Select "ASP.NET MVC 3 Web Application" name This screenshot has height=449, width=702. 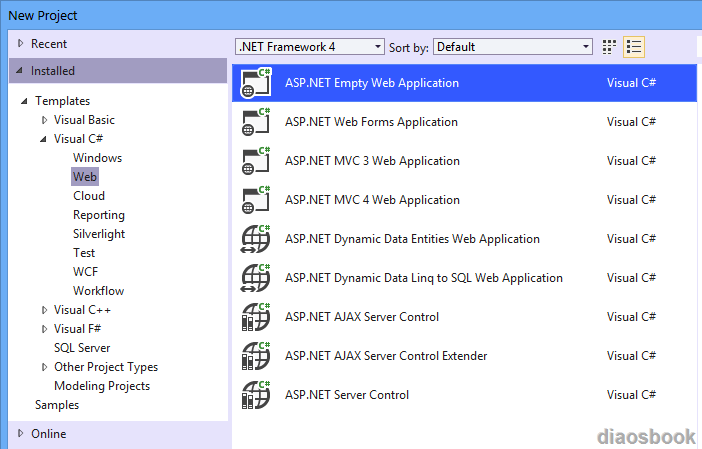(372, 161)
